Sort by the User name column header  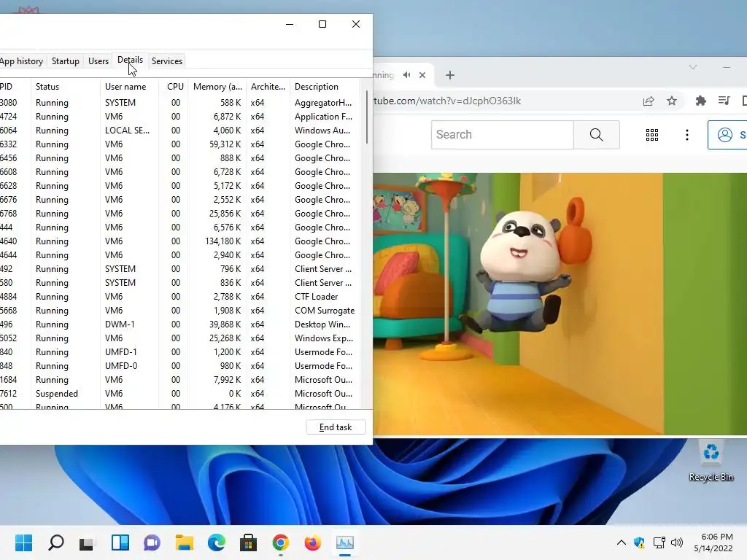pyautogui.click(x=129, y=87)
